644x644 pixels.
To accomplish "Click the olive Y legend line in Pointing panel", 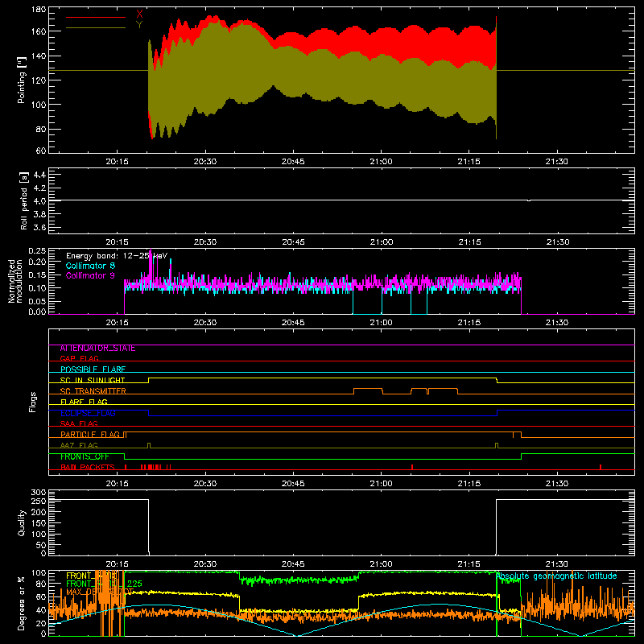I will [x=96, y=28].
